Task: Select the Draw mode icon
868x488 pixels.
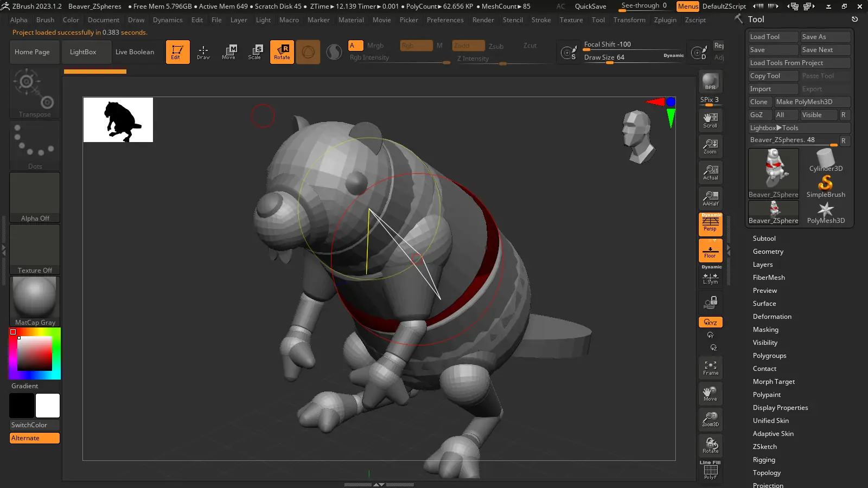Action: click(203, 52)
